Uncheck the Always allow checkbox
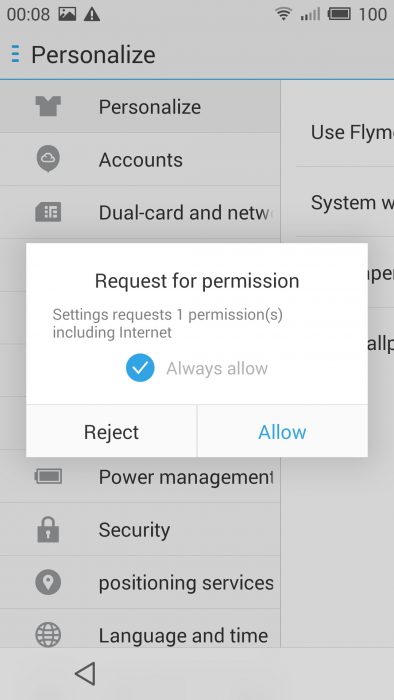 [140, 368]
